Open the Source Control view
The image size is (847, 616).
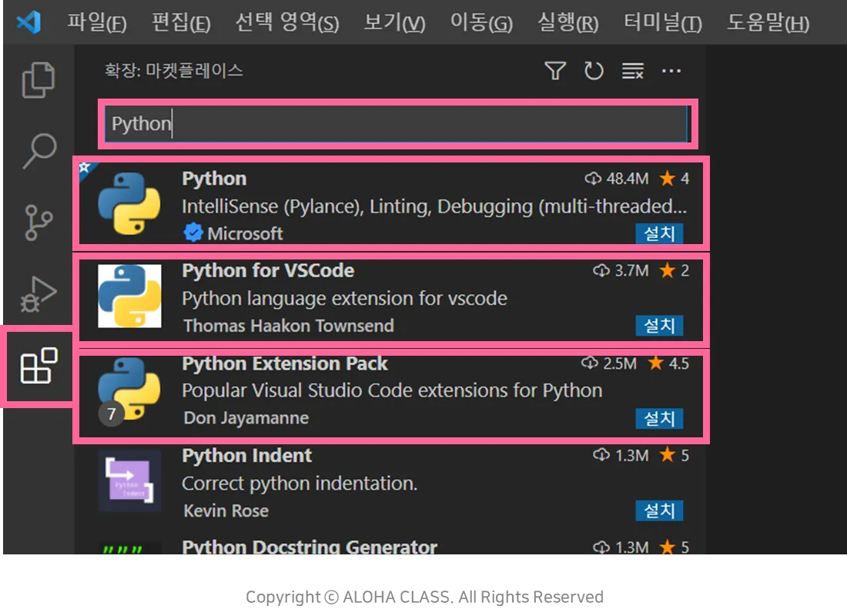(38, 222)
